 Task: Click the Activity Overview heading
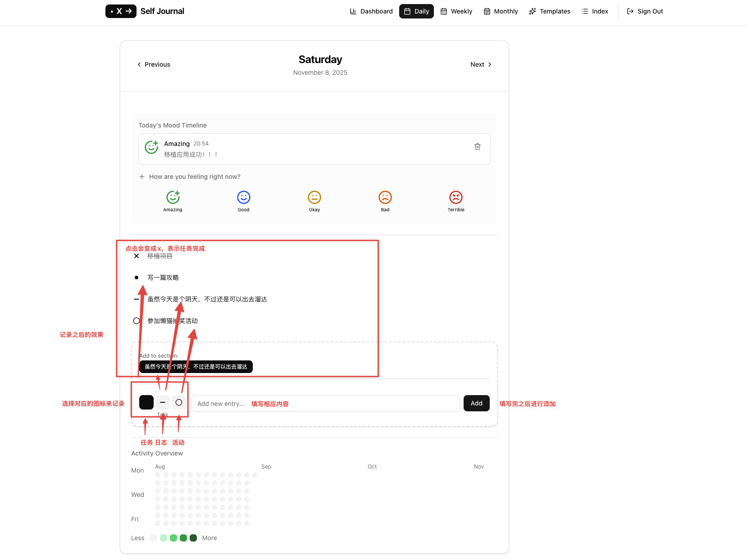point(157,453)
